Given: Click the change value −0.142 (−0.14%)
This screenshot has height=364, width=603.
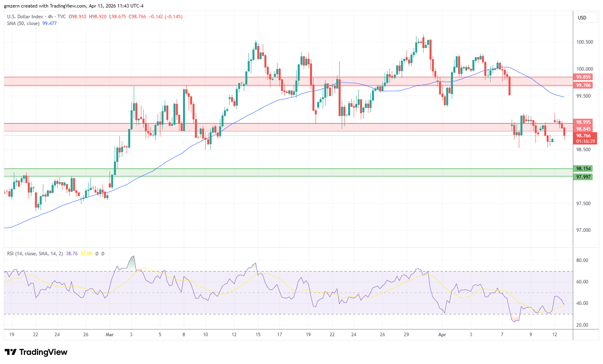Looking at the screenshot, I should tap(166, 17).
